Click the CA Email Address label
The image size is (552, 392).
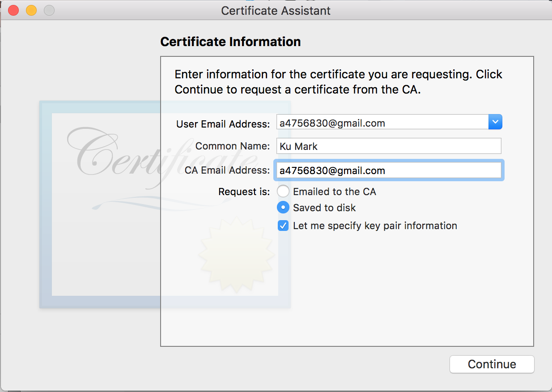click(x=227, y=170)
